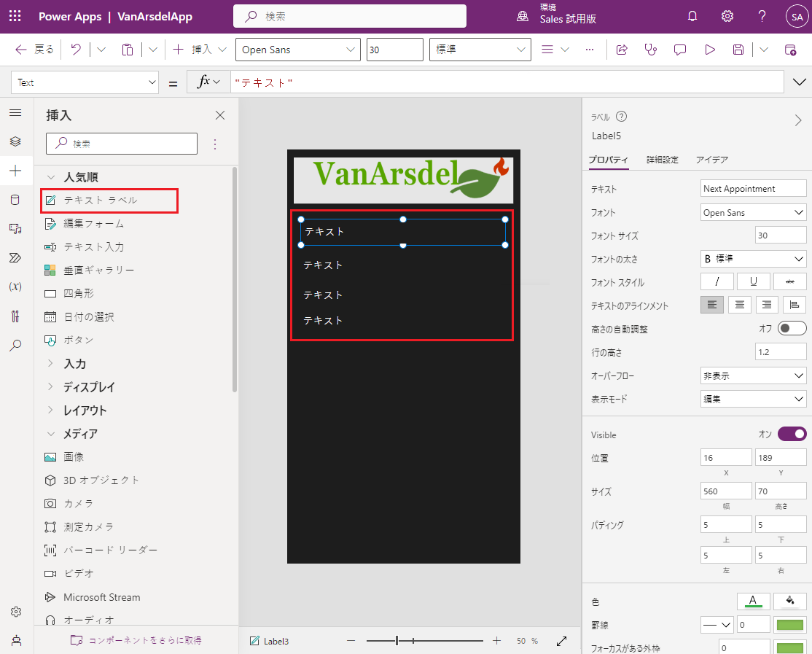Open more options ellipsis in toolbar
Viewport: 812px width, 654px height.
click(x=590, y=50)
